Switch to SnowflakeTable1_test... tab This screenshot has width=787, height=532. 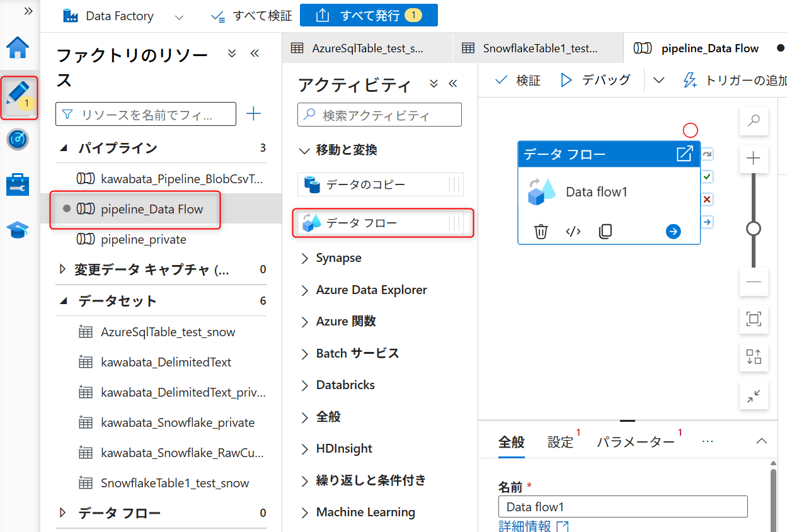(x=538, y=48)
